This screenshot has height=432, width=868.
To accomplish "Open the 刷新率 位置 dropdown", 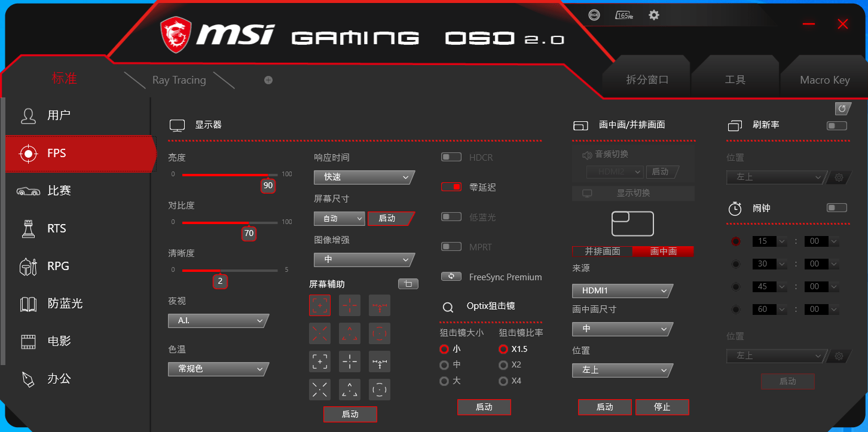I will [x=777, y=177].
